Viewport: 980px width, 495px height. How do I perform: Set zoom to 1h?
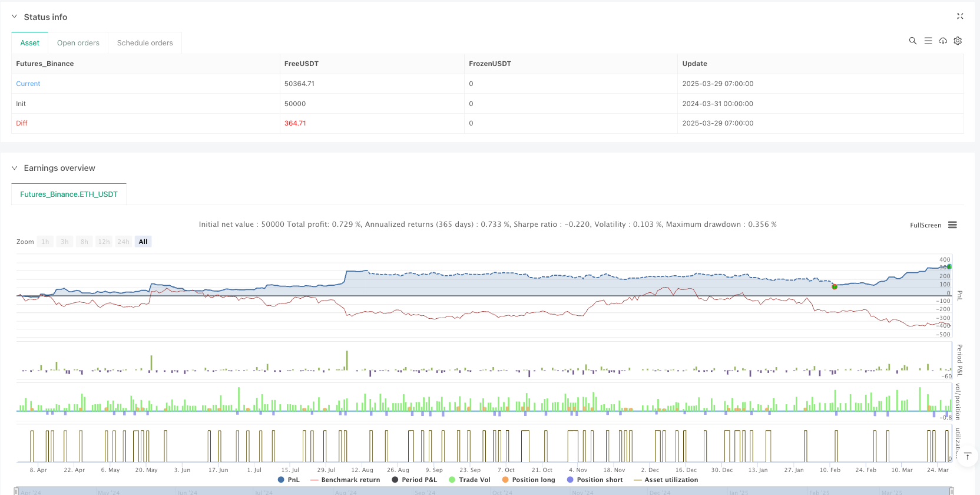pos(45,242)
